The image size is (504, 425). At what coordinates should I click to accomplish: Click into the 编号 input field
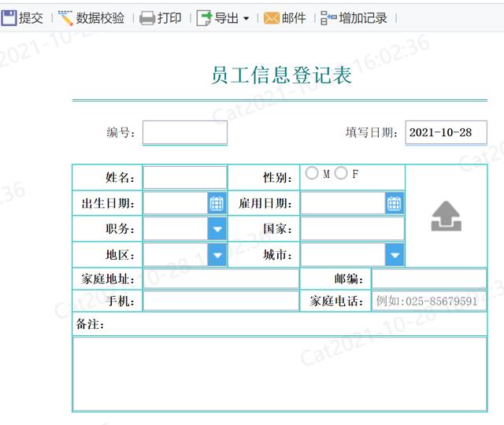tap(185, 132)
